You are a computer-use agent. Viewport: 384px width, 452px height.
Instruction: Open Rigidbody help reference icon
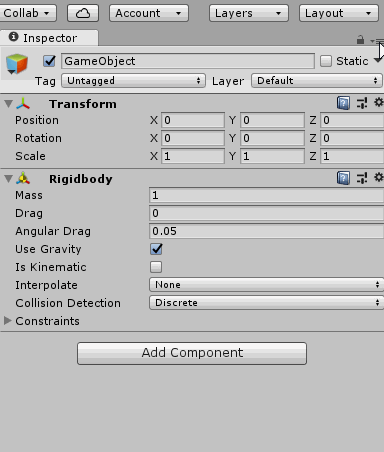tap(343, 178)
